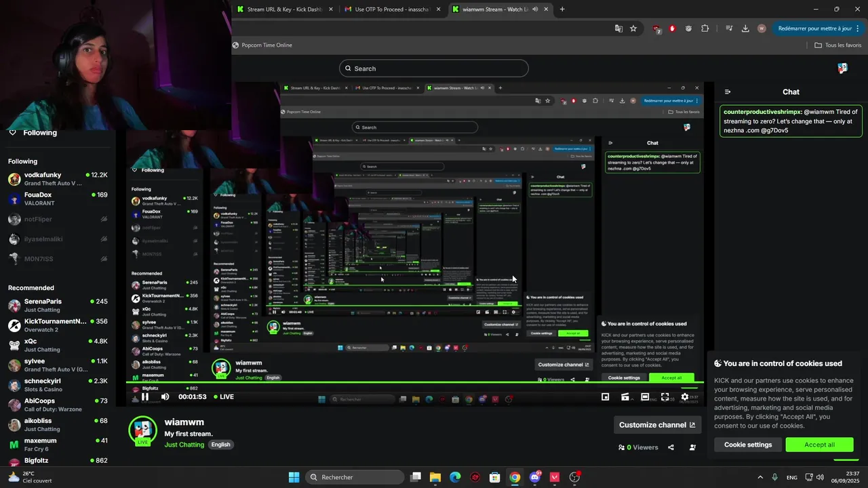
Task: Collapse the Chat panel
Action: [x=728, y=92]
